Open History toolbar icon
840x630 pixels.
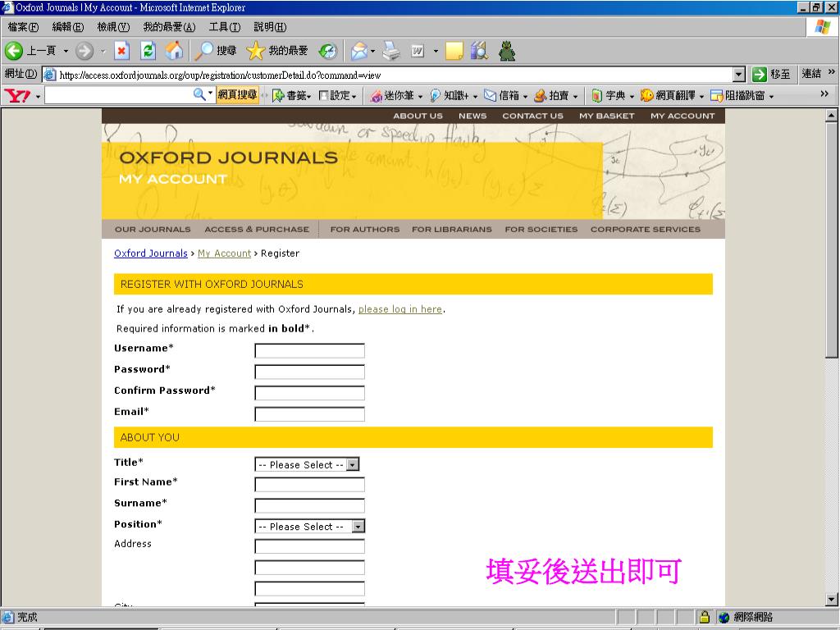[x=327, y=51]
